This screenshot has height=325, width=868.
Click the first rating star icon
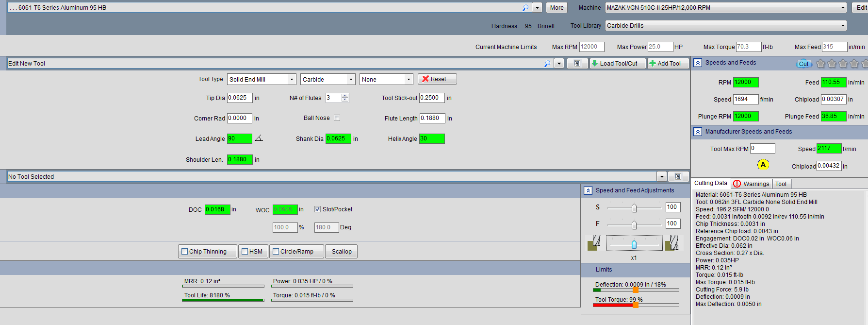(820, 64)
